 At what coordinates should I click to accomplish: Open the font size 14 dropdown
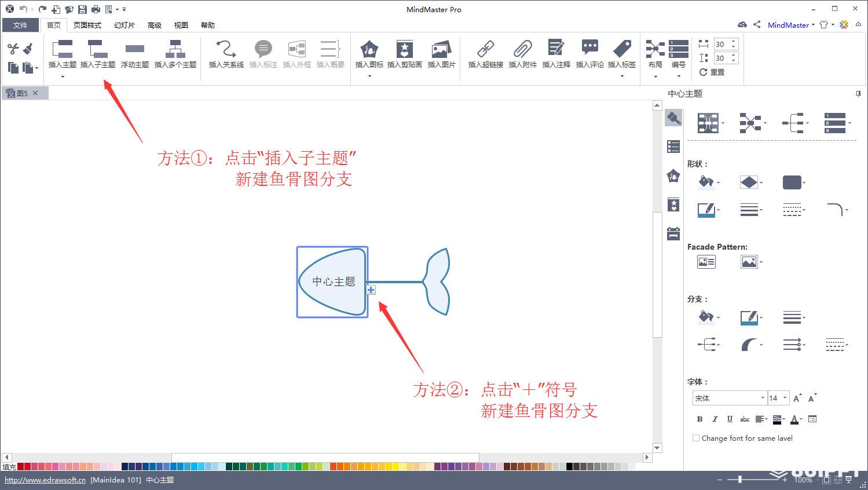coord(785,398)
